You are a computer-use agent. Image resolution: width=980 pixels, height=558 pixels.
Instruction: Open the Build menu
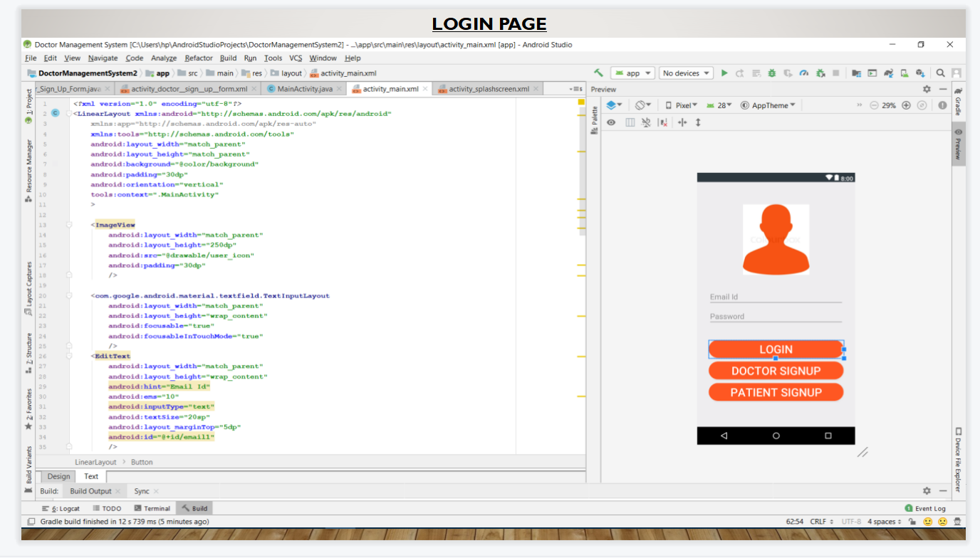click(228, 58)
